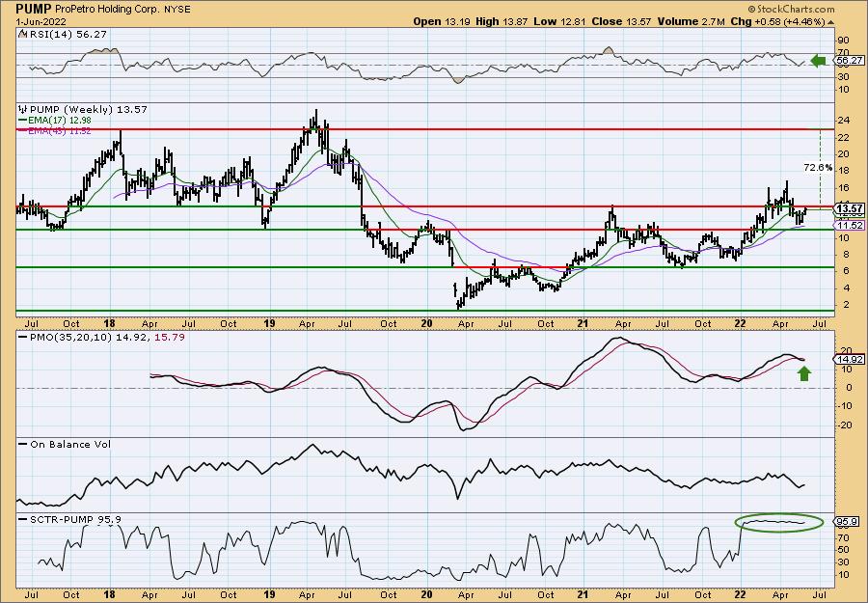The height and width of the screenshot is (603, 868).
Task: Click the EMA(43) 11.52 legend text
Action: [x=60, y=130]
